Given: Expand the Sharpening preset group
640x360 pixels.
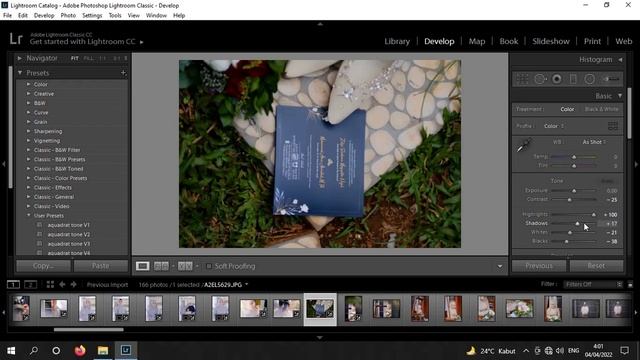Looking at the screenshot, I should point(29,131).
